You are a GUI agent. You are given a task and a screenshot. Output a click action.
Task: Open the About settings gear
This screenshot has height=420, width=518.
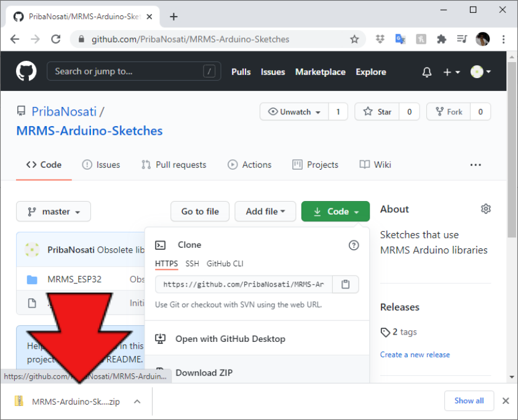pyautogui.click(x=486, y=209)
